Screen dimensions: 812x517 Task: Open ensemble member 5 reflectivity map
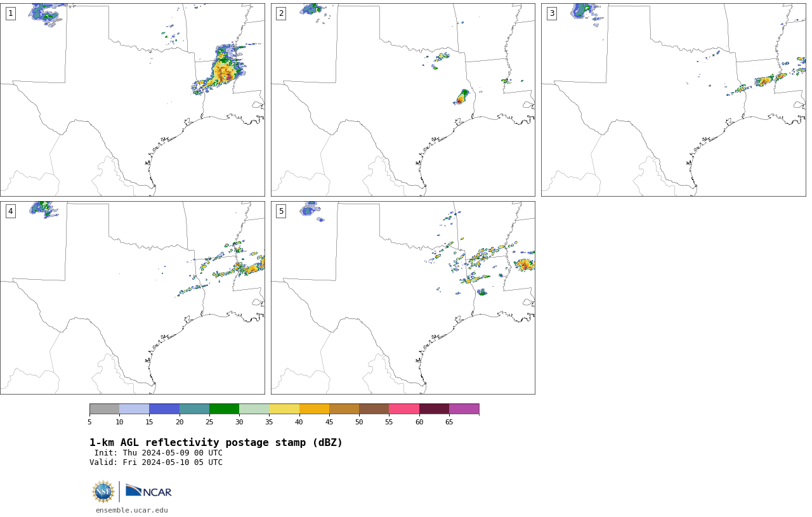(403, 298)
